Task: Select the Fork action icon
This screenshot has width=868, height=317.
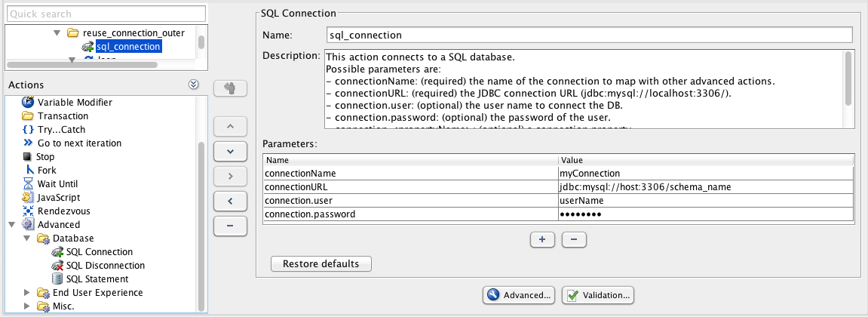Action: click(28, 170)
